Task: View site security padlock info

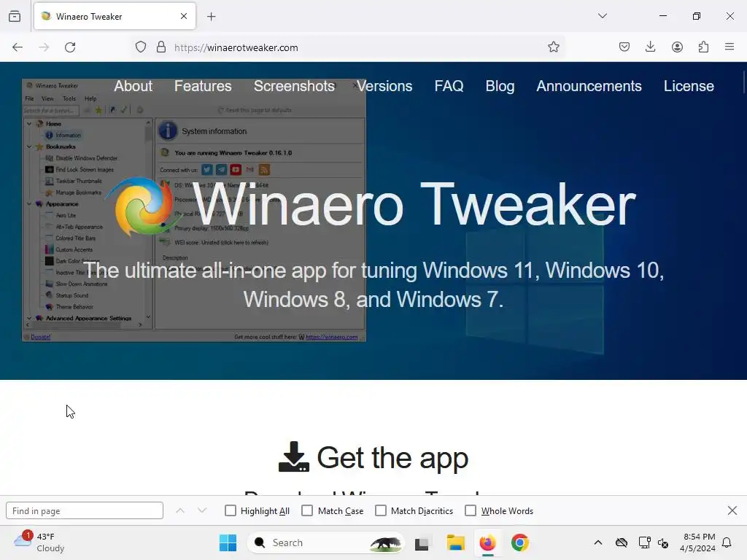Action: coord(161,47)
